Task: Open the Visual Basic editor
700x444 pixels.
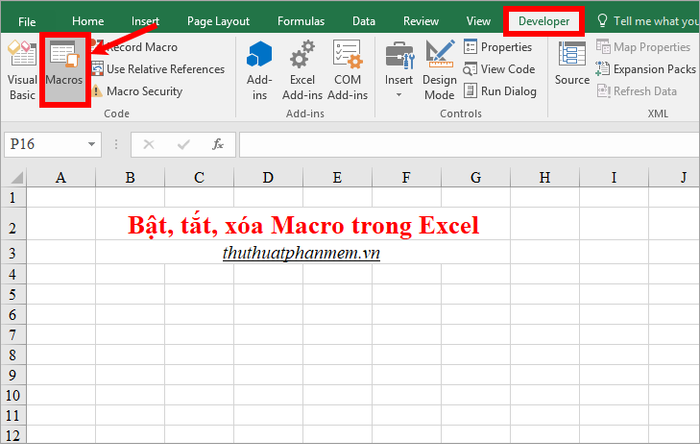Action: [22, 71]
